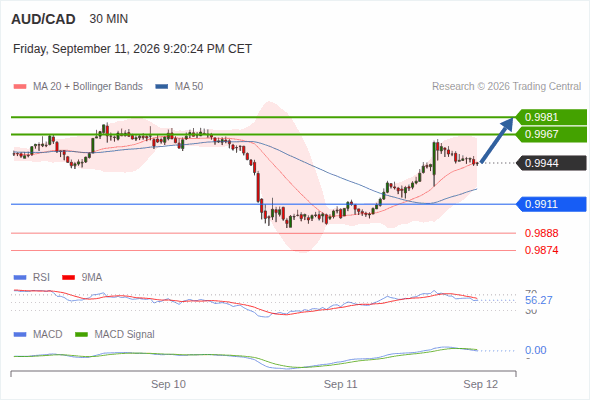Click the Sep 10 date axis label
The width and height of the screenshot is (590, 400).
(169, 384)
